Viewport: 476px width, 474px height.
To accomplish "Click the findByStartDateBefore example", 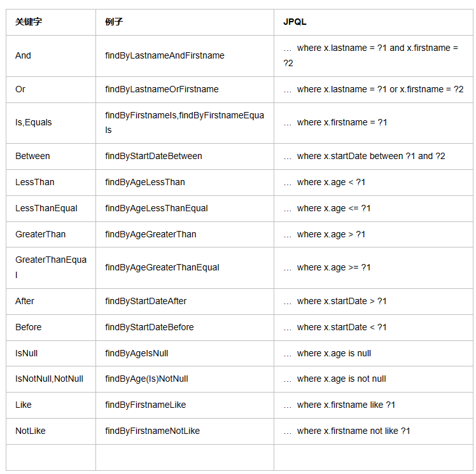I will [x=150, y=328].
